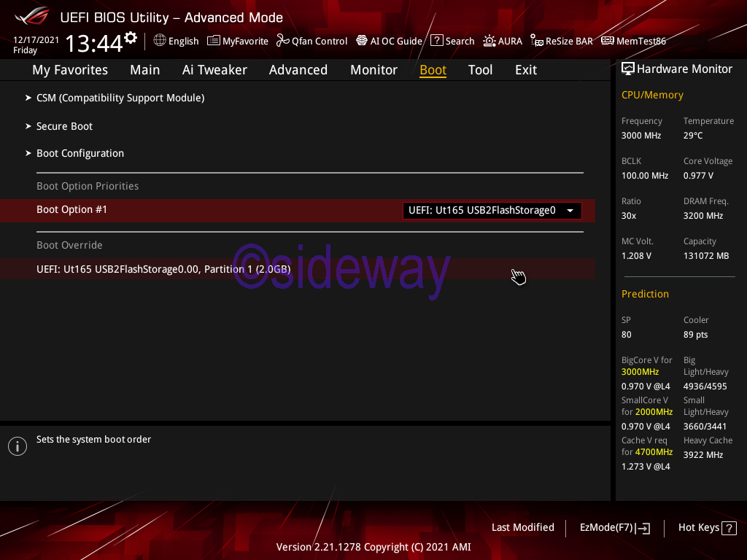This screenshot has width=747, height=560.
Task: Click the Hardware Monitor display icon
Action: tap(628, 69)
